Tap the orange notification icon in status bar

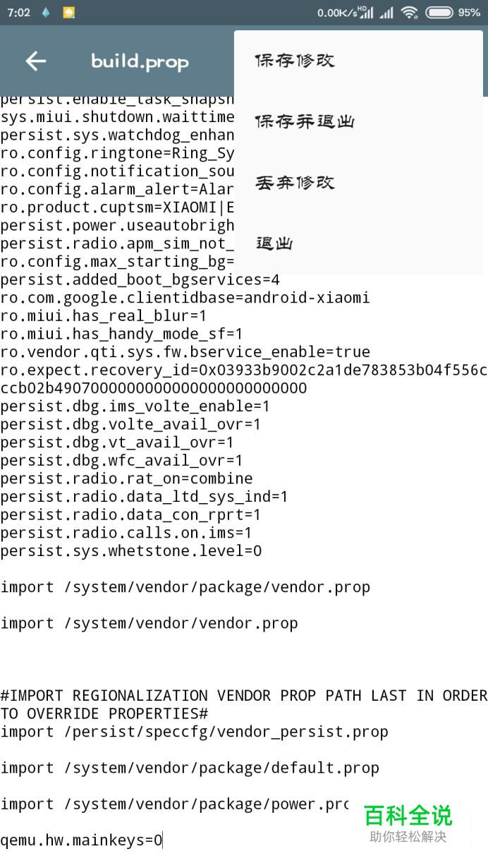(68, 12)
